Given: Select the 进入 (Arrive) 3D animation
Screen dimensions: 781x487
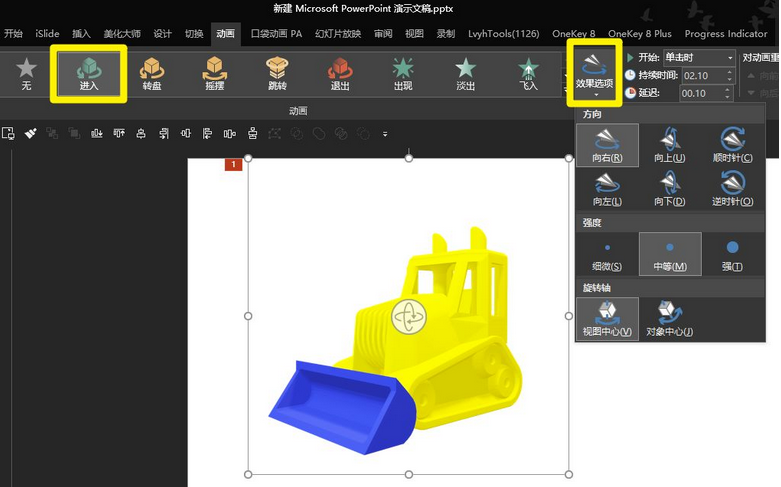Looking at the screenshot, I should click(x=89, y=71).
